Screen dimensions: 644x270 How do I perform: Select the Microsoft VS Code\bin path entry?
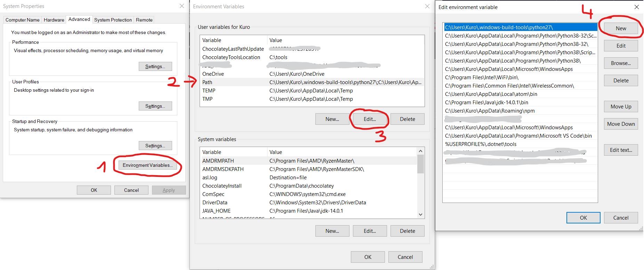click(x=521, y=136)
